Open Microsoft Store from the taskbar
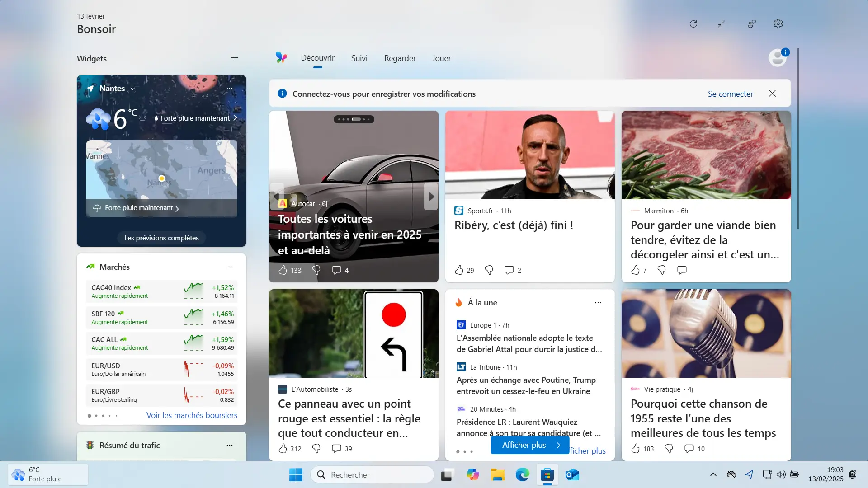The height and width of the screenshot is (488, 868). pos(547,475)
